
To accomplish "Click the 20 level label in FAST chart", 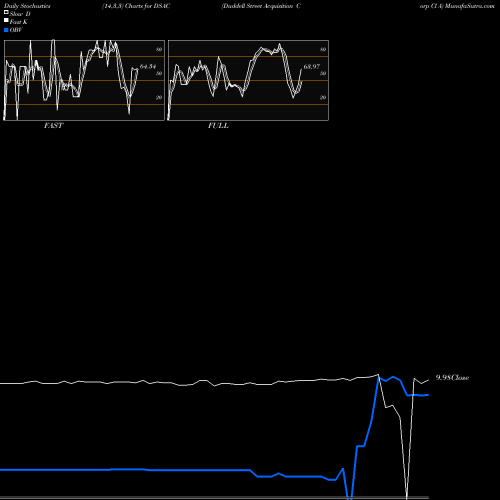I will (159, 97).
